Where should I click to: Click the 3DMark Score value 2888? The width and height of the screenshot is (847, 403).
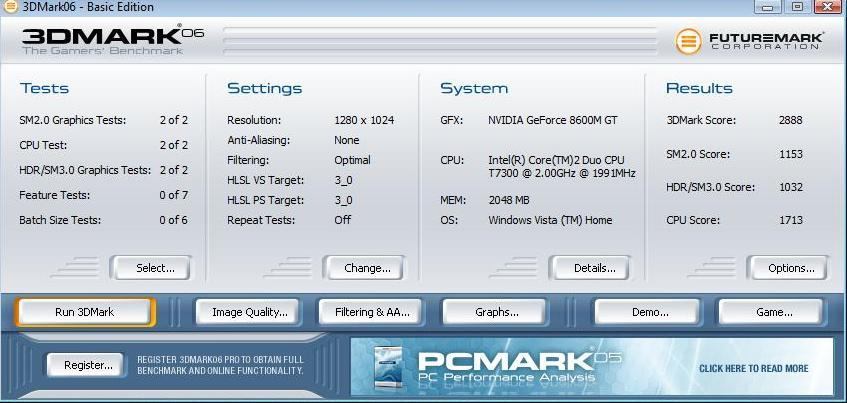pos(790,120)
